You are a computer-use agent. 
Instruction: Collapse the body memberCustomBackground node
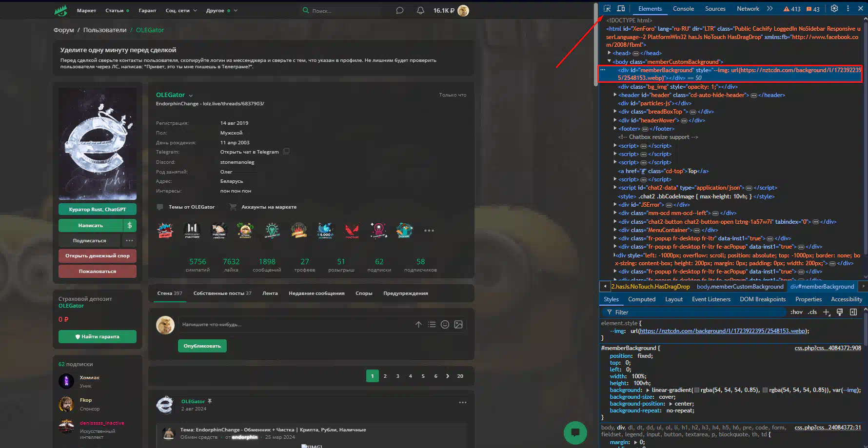609,61
